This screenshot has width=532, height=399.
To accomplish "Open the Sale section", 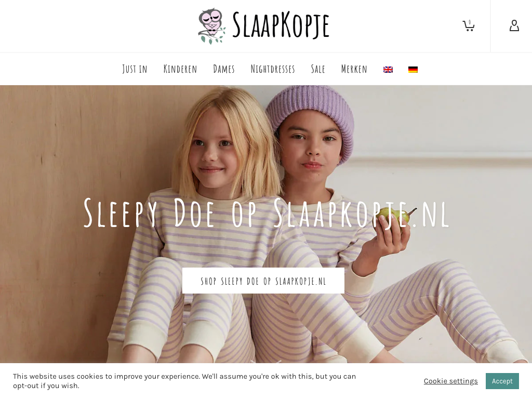I will tap(318, 69).
